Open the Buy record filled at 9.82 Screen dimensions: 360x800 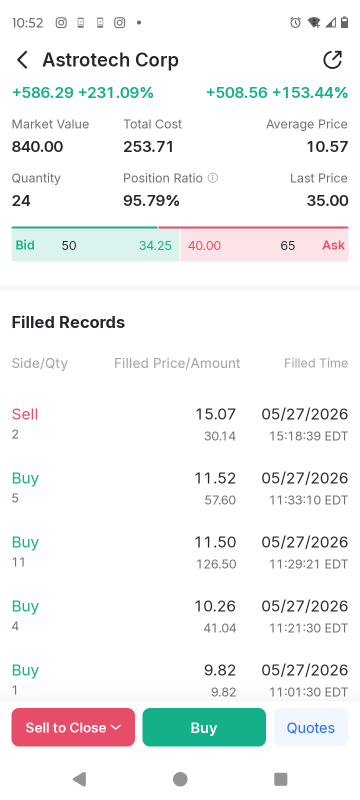coord(180,680)
